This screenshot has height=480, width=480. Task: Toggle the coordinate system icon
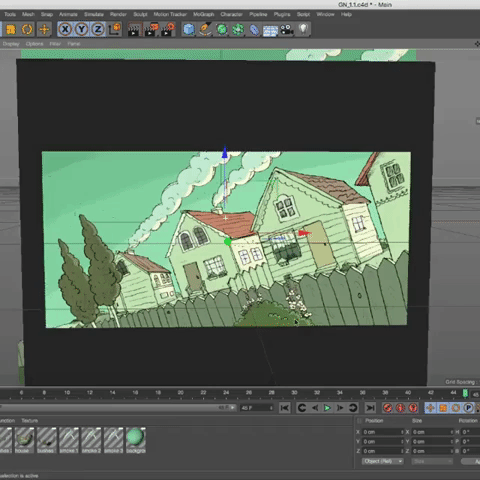pos(115,29)
